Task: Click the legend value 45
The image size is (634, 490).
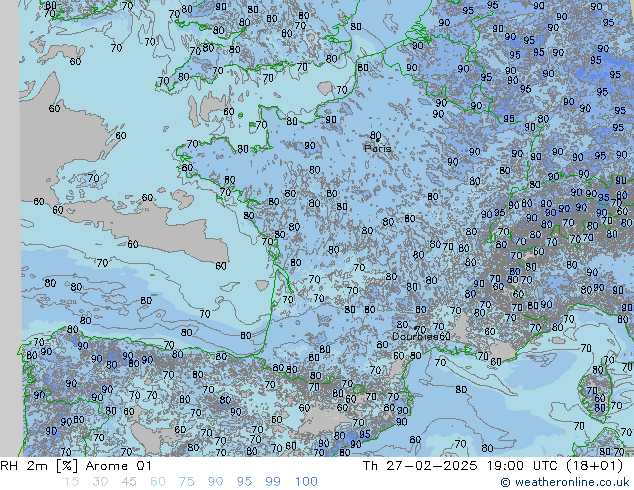Action: tap(129, 482)
